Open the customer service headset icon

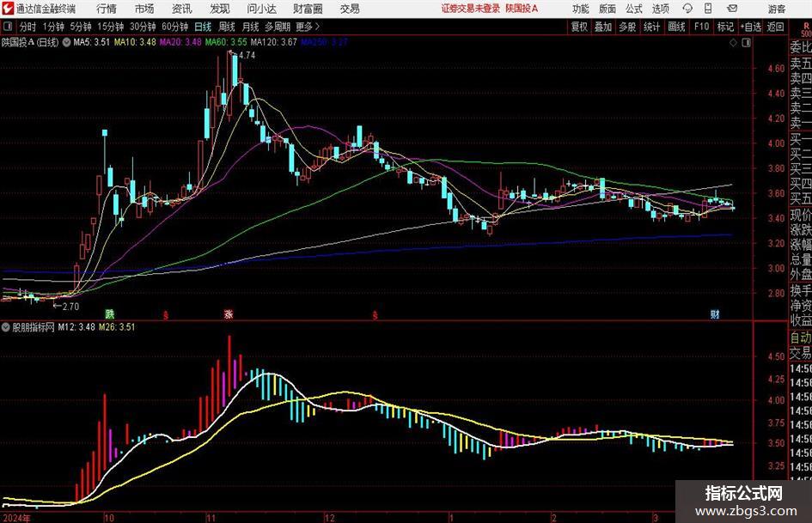[687, 9]
